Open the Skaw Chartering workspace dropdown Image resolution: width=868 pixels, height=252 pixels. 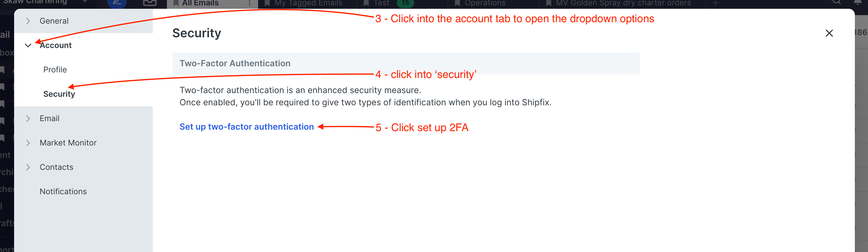pos(85,2)
